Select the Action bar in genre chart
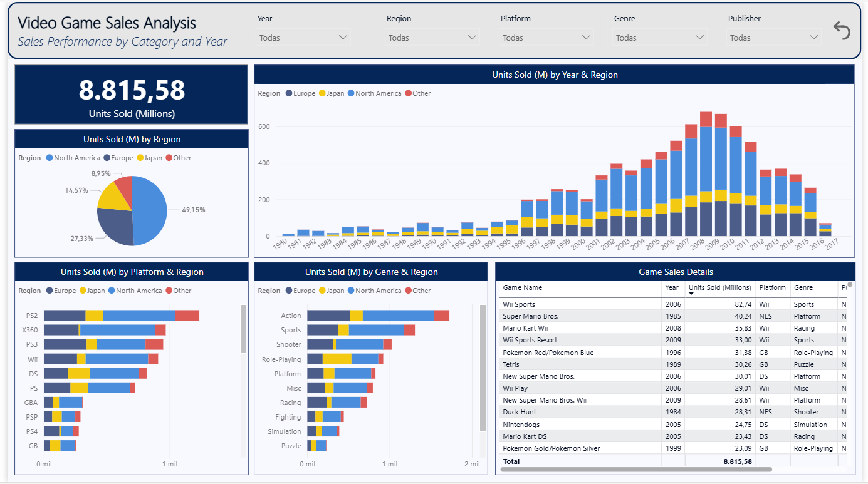The image size is (868, 484). (x=376, y=316)
